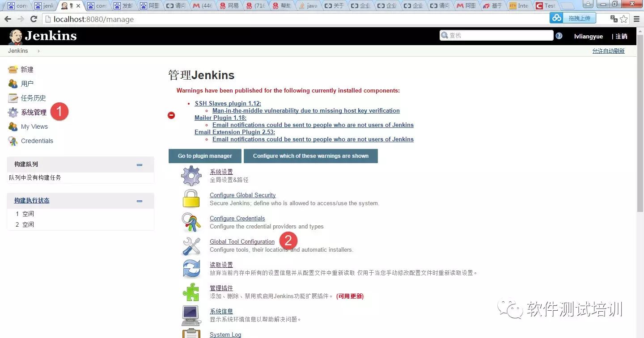644x338 pixels.
Task: Switch to the jenk browser tab
Action: [44, 6]
